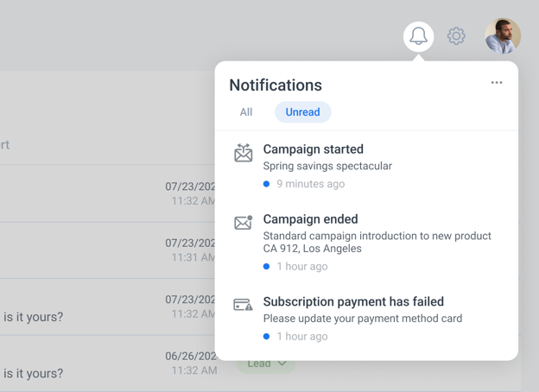539x392 pixels.
Task: Click the 9 minutes ago timestamp
Action: pos(310,184)
